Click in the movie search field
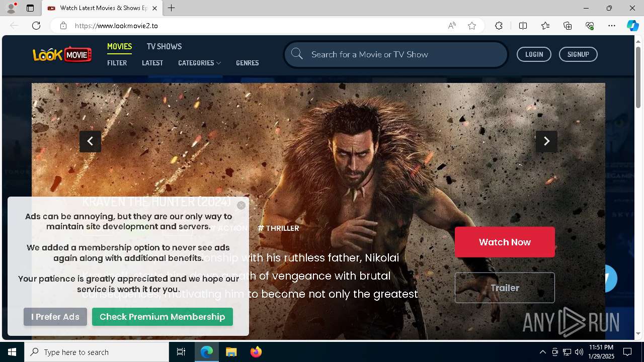The width and height of the screenshot is (644, 362). (x=395, y=54)
